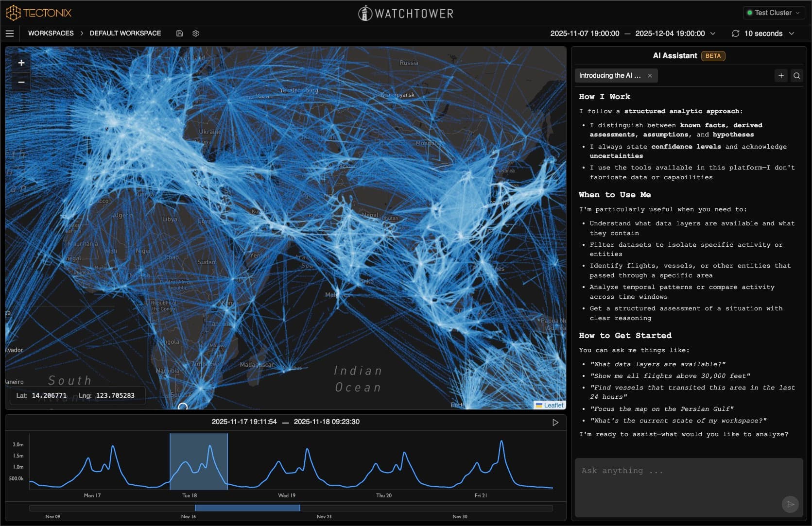Open the hamburger navigation menu
Screen dimensions: 812x526
point(10,34)
